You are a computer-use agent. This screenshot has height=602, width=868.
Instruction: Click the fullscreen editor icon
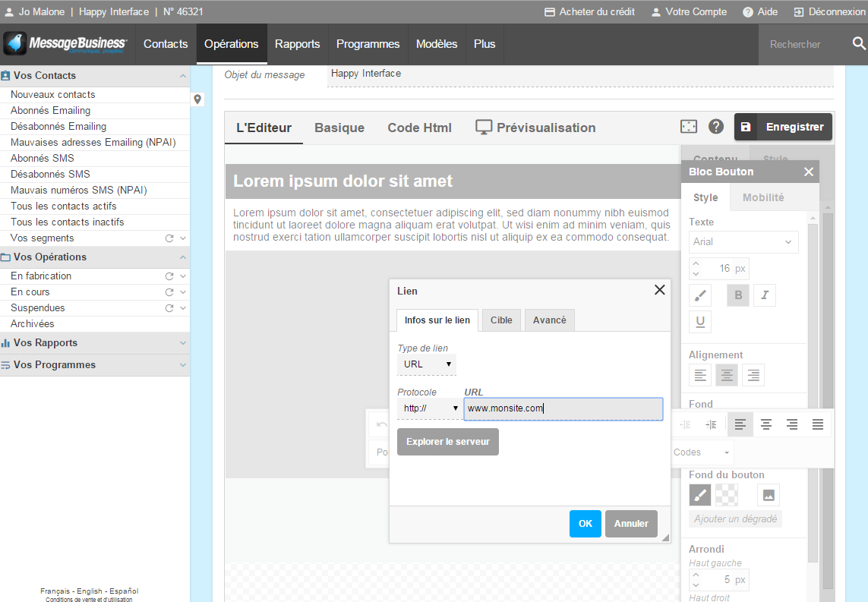tap(688, 126)
